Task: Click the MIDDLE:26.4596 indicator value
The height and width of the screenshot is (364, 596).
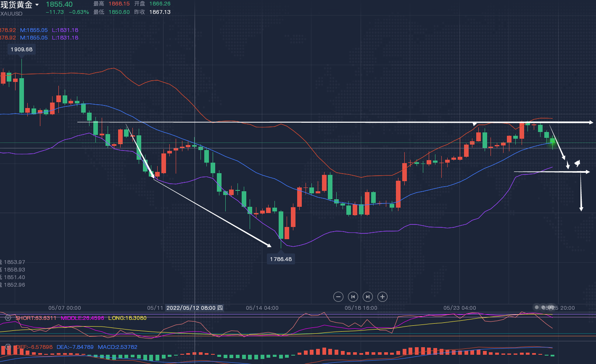Action: tap(82, 318)
